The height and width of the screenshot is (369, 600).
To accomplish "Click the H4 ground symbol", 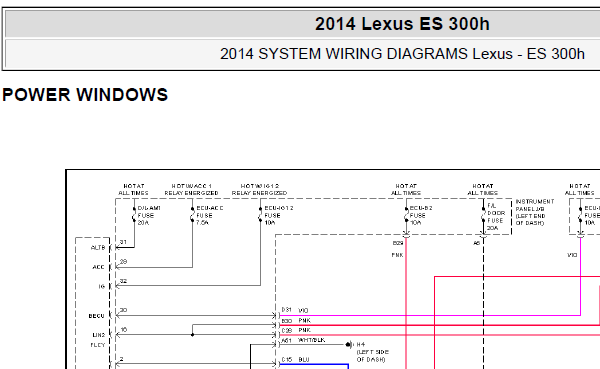I will (349, 345).
